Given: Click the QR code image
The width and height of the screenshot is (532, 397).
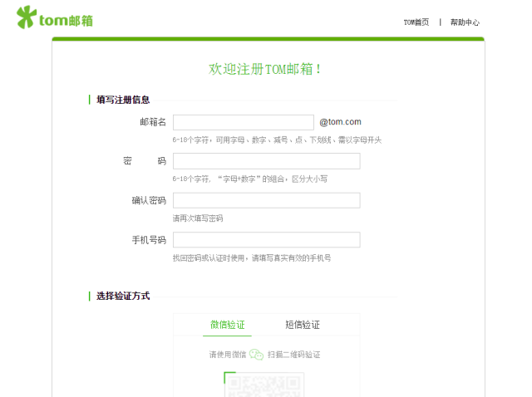Looking at the screenshot, I should click(x=264, y=385).
